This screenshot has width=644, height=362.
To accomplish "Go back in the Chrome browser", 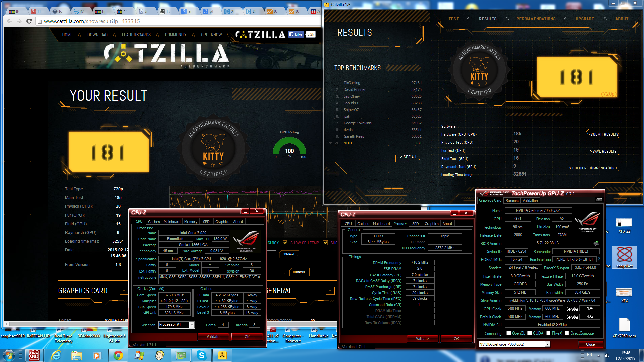I will pos(9,21).
